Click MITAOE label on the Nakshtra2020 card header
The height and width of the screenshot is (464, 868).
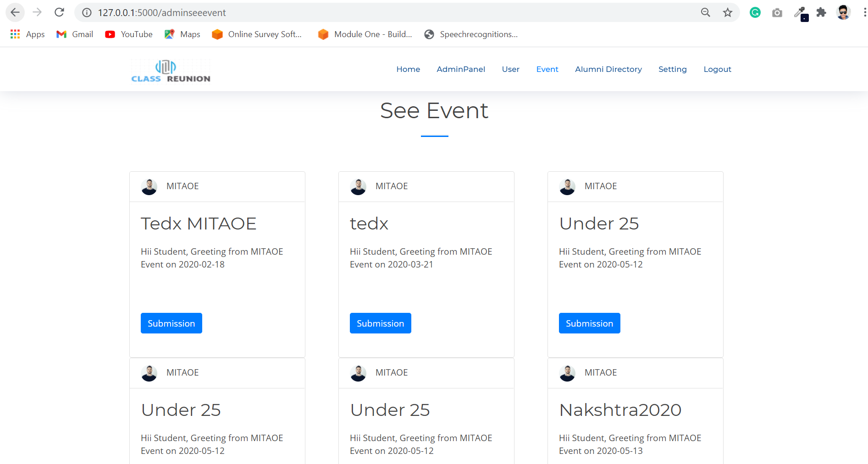tap(601, 373)
